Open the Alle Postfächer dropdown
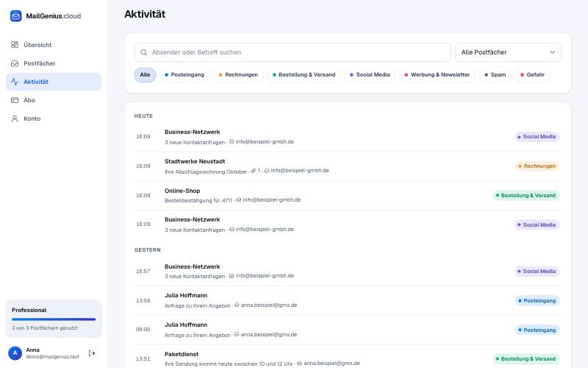Viewport: 588px width, 368px height. [x=508, y=52]
